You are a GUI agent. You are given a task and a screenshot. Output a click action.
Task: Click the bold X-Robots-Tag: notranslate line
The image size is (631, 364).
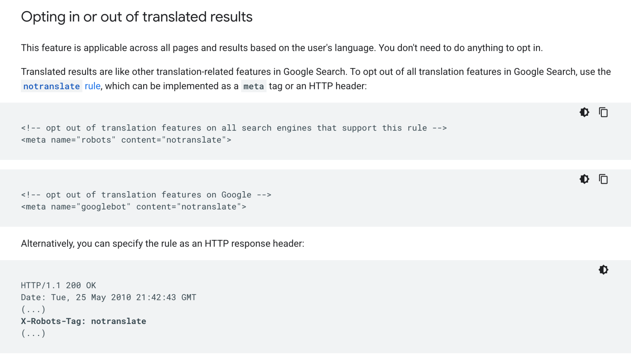tap(83, 321)
